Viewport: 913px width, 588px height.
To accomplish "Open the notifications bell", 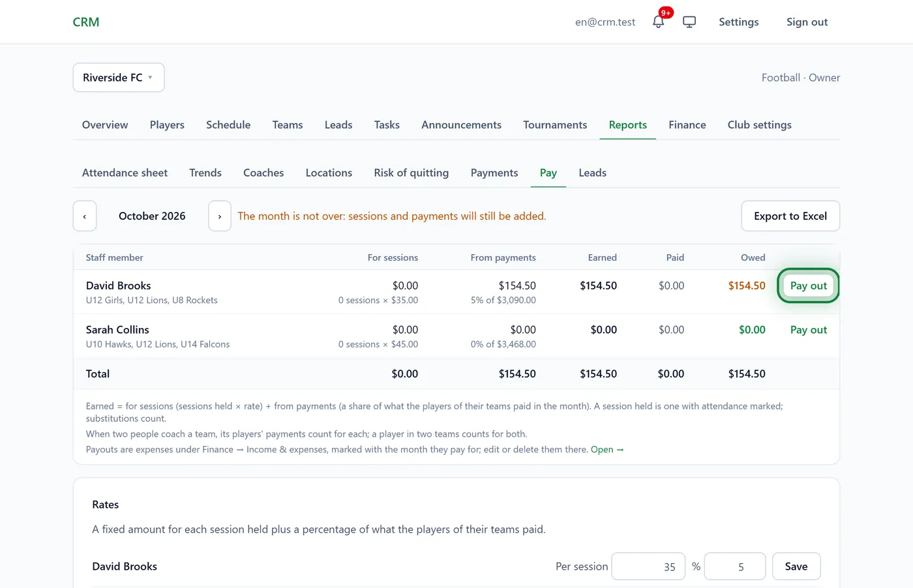I will (659, 22).
